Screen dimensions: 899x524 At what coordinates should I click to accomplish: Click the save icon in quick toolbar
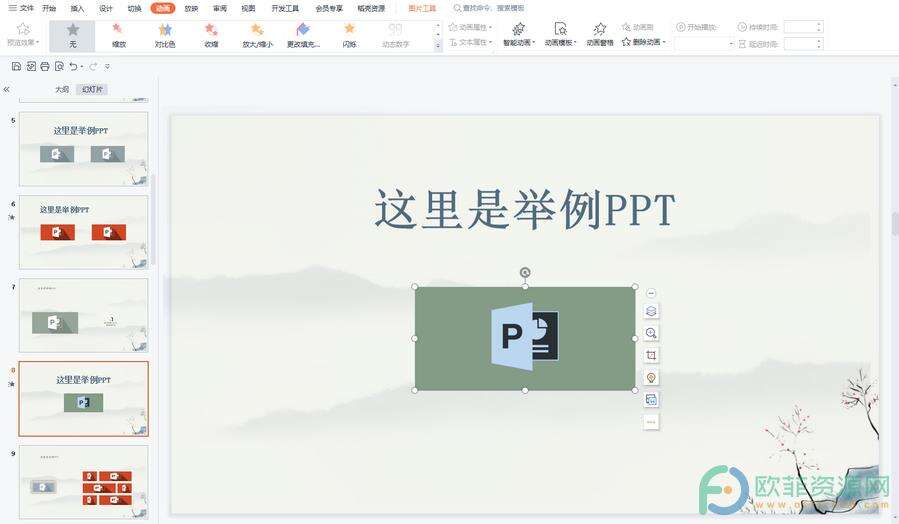click(16, 66)
